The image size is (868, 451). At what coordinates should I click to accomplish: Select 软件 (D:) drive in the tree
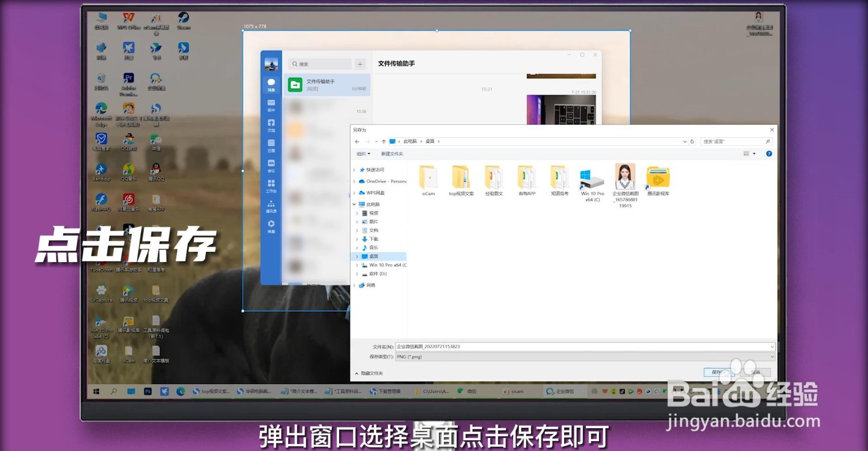pyautogui.click(x=374, y=274)
